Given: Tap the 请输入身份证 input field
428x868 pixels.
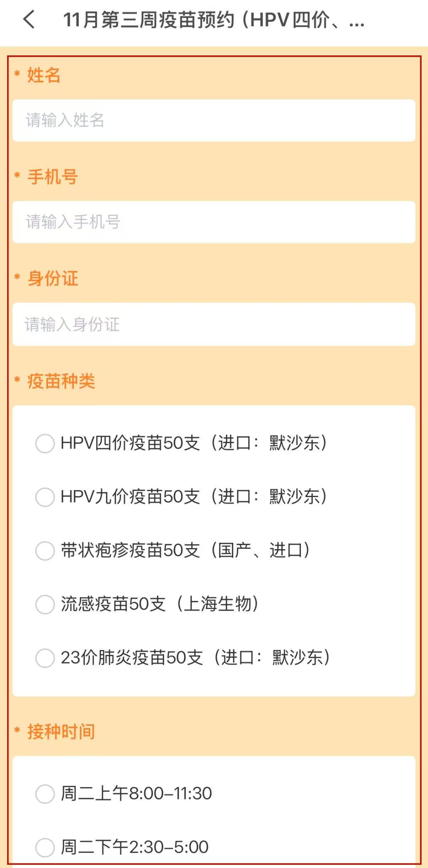Looking at the screenshot, I should click(214, 324).
